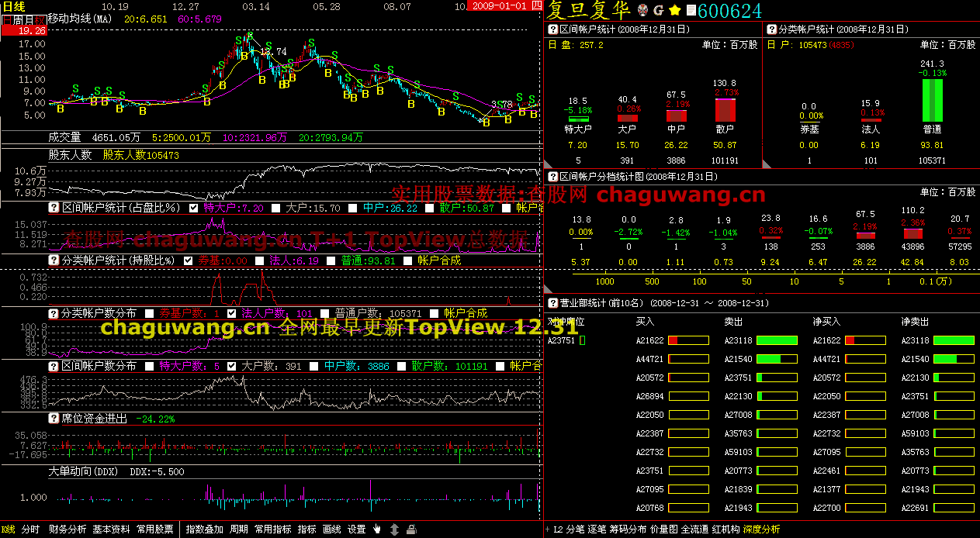Open the 常用指标 indicator list

273,529
